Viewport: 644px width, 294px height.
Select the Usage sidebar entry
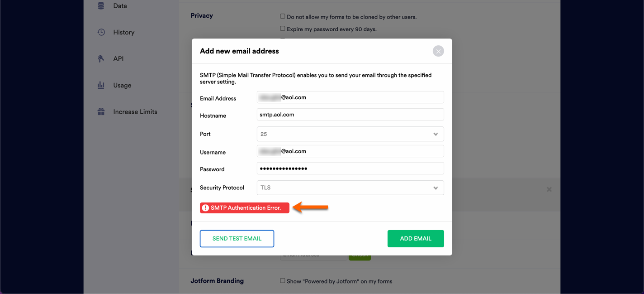click(122, 86)
